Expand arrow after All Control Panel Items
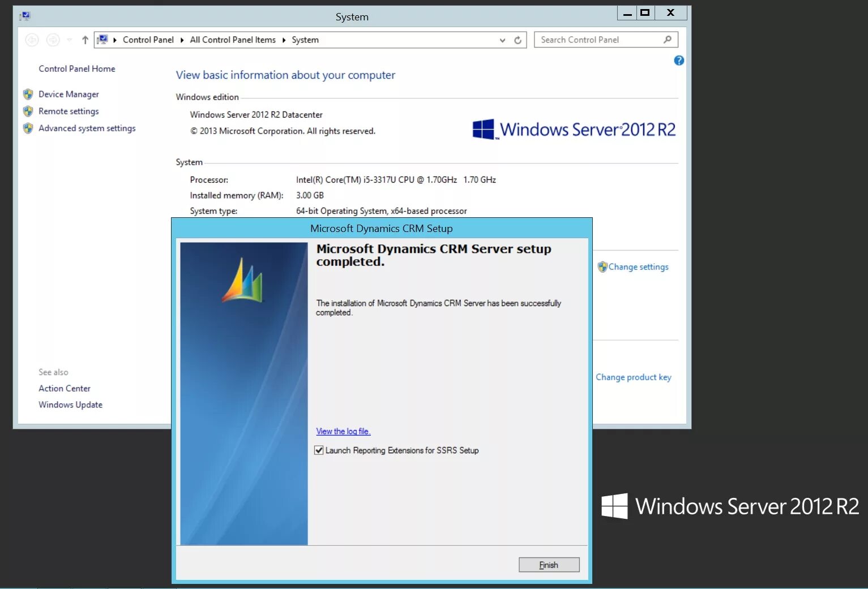The height and width of the screenshot is (589, 868). click(284, 40)
